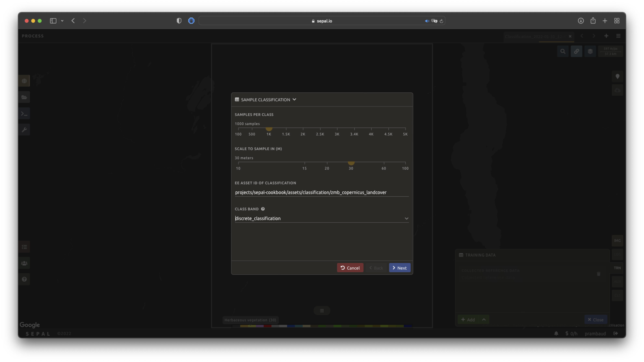Cancel the Sample Classification dialog

[350, 268]
